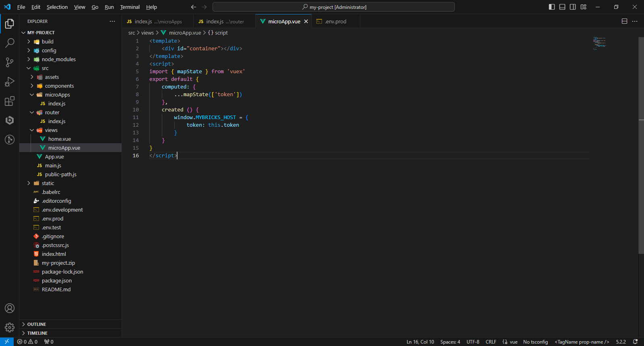This screenshot has width=644, height=346.
Task: Switch to .env.prod editor tab
Action: [x=336, y=21]
